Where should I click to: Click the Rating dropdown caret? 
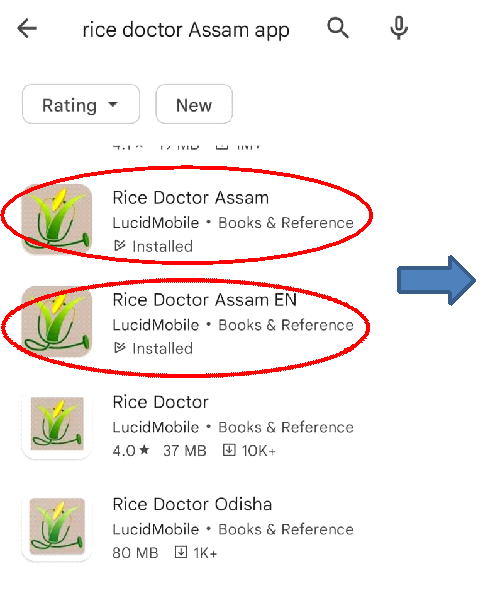click(x=113, y=104)
